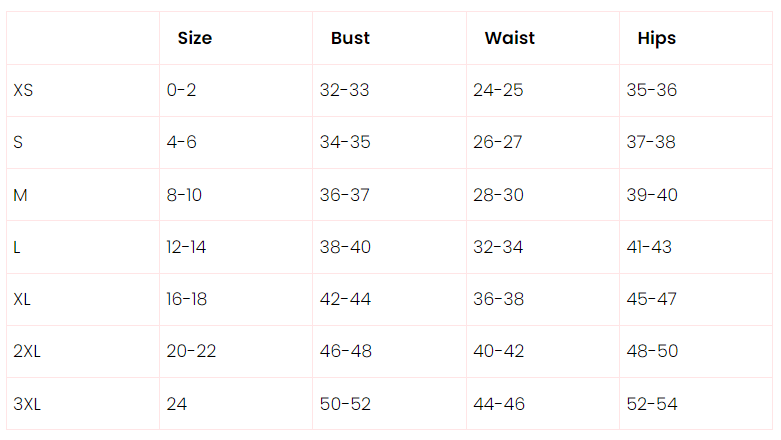Click the Hips column header
The width and height of the screenshot is (781, 440).
(x=656, y=39)
